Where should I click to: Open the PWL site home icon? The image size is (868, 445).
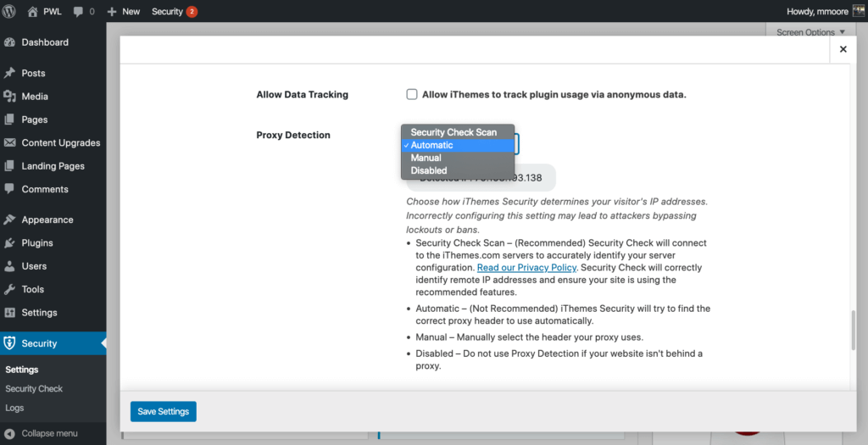[33, 12]
